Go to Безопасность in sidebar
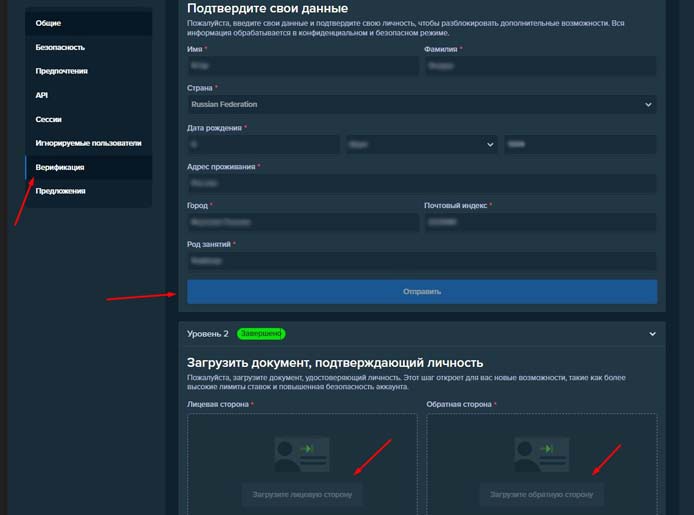Screen dimensions: 694x515 pyautogui.click(x=60, y=47)
